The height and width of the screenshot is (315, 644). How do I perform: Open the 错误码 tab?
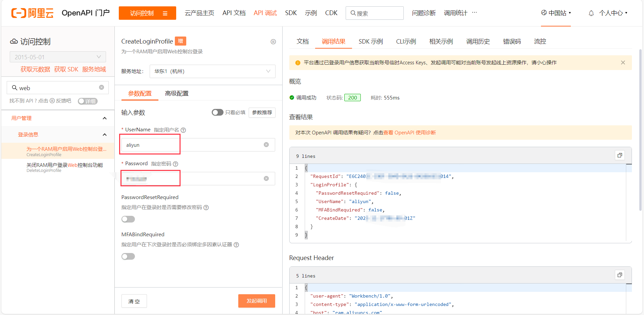click(512, 42)
